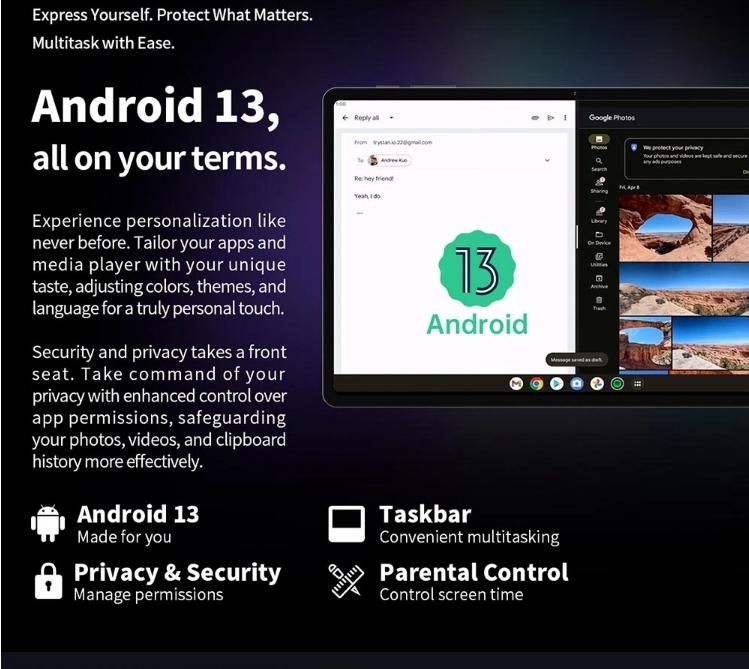
Task: Click the 'Taskbar' heading
Action: click(x=425, y=515)
